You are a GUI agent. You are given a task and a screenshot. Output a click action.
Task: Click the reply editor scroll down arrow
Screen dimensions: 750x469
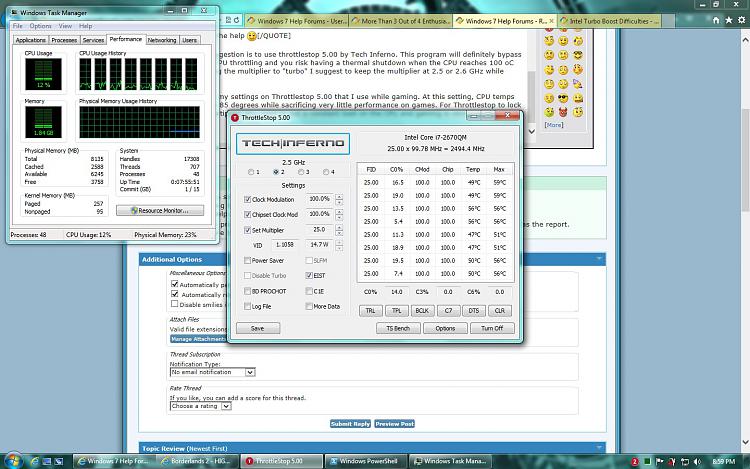coord(531,131)
